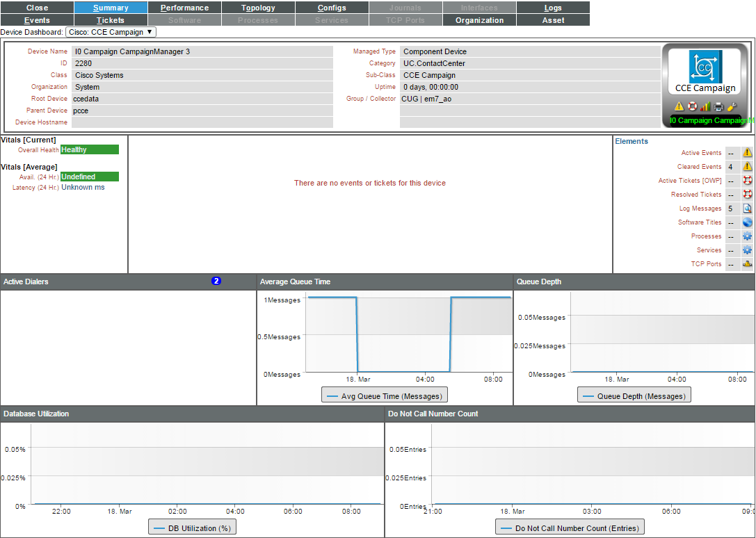Viewport: 756px width, 538px height.
Task: Click the Resolved Tickets label link
Action: coord(696,195)
